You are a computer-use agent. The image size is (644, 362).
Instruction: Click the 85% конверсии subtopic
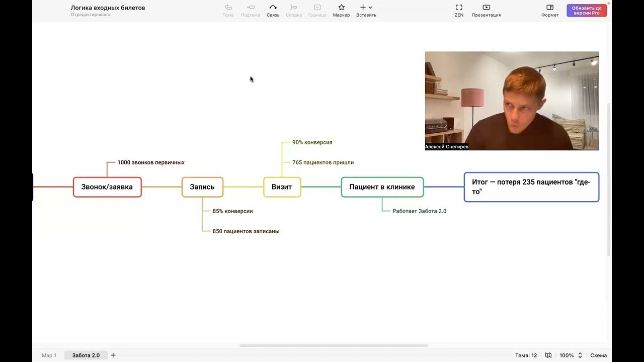tap(232, 211)
